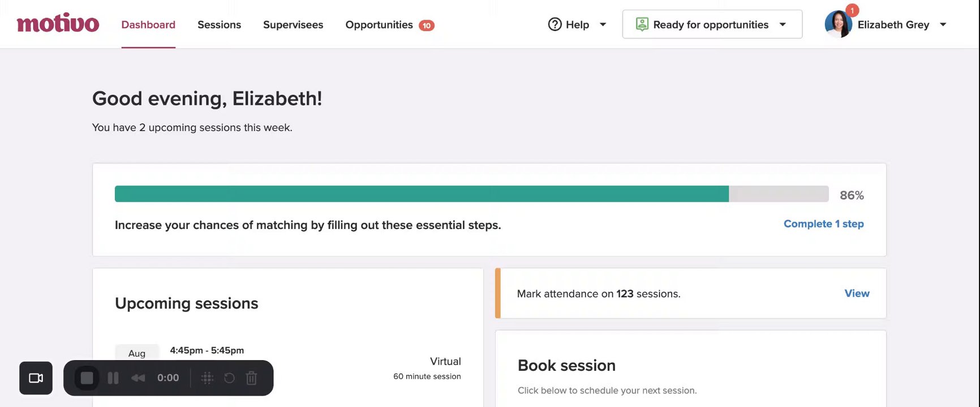The image size is (980, 407).
Task: Click the motivo logo
Action: pyautogui.click(x=58, y=24)
